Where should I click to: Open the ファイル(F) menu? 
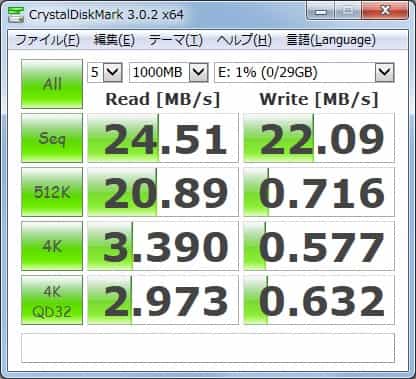47,40
